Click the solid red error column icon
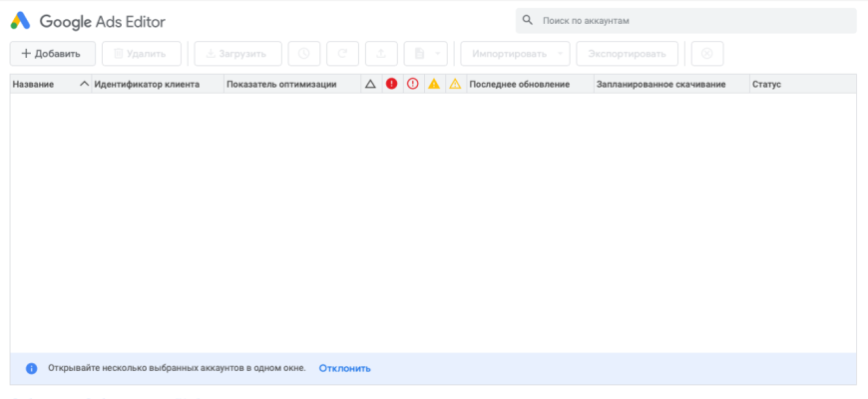 pos(391,85)
